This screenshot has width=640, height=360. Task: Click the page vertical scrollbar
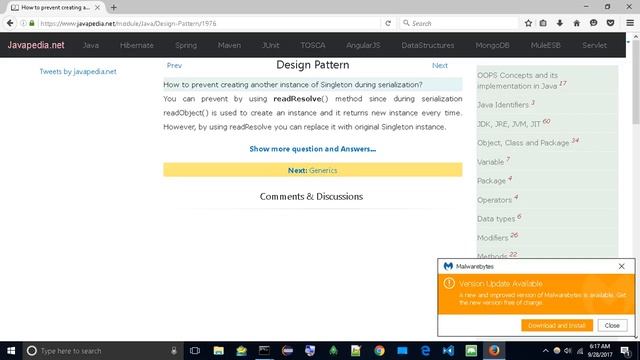coord(636,82)
